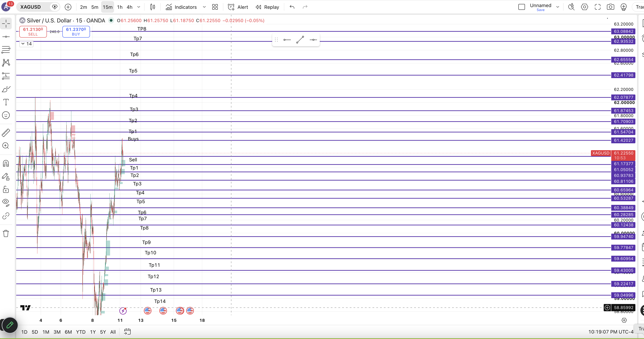
Task: Enter fullscreen mode
Action: point(597,7)
